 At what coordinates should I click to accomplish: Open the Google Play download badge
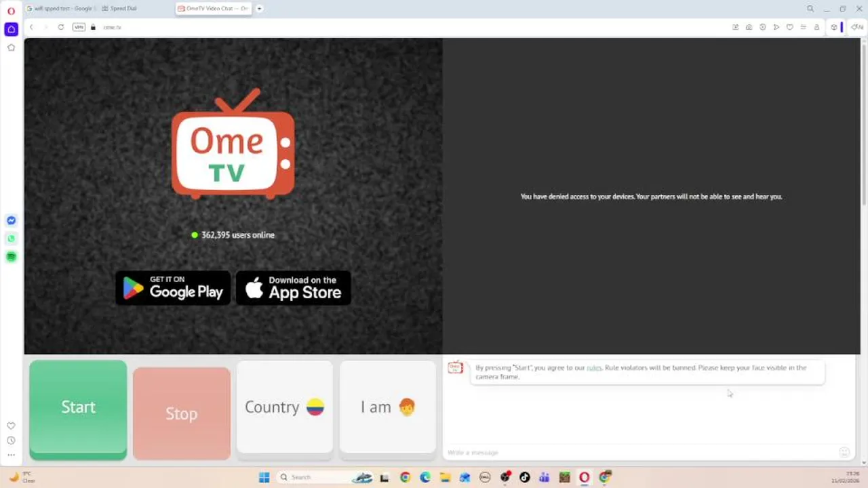click(x=173, y=288)
